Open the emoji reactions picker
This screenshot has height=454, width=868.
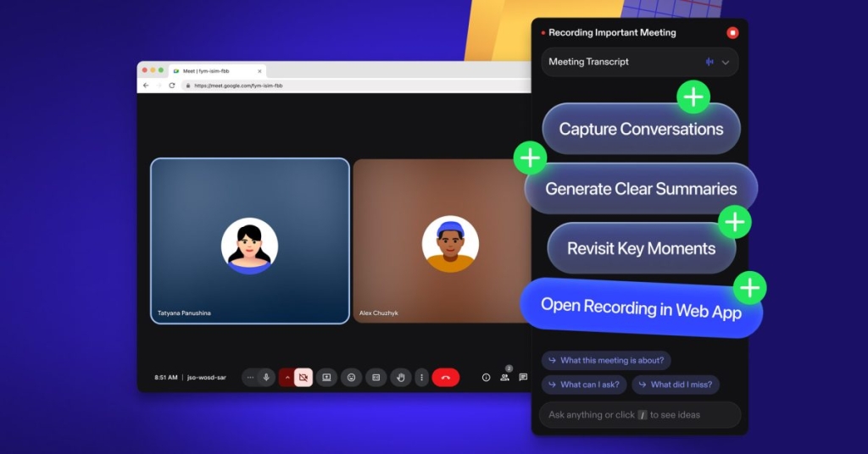351,378
